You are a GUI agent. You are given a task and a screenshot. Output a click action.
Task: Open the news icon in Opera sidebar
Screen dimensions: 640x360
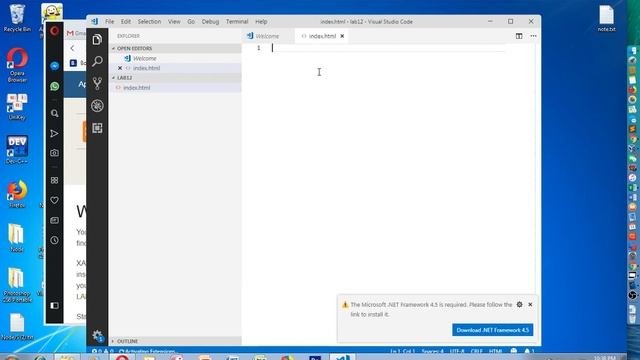pyautogui.click(x=54, y=220)
